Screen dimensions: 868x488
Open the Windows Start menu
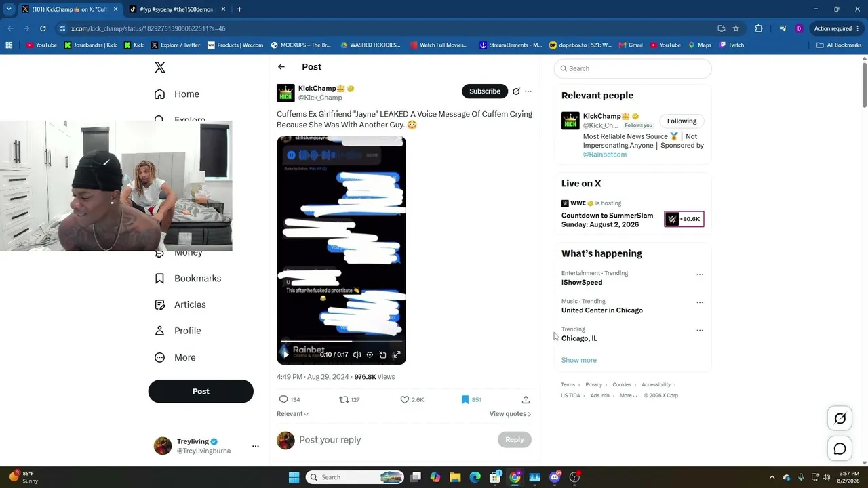(x=294, y=477)
